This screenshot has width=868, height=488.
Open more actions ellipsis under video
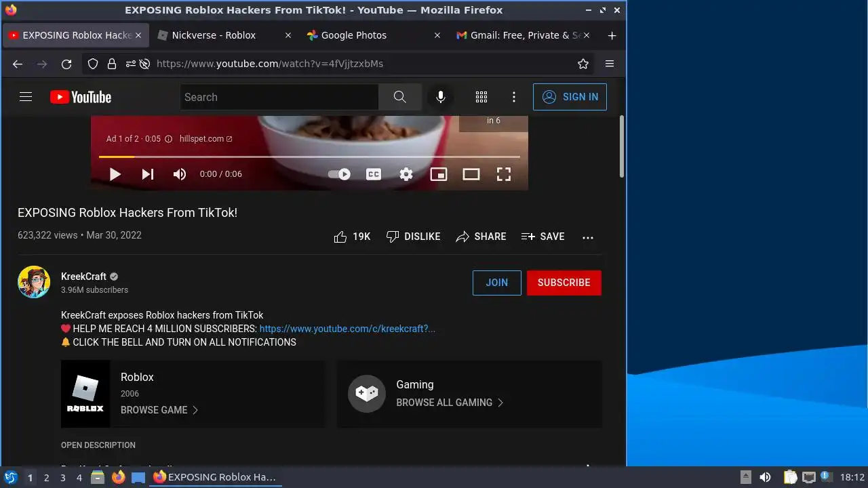click(x=588, y=237)
